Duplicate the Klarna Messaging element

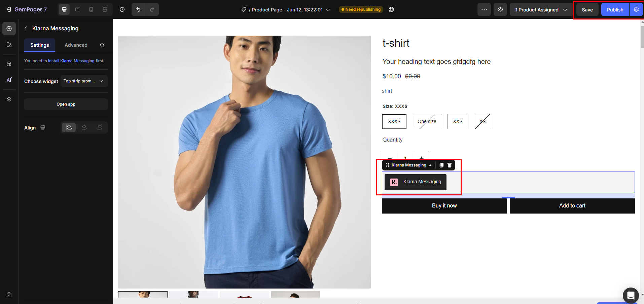pyautogui.click(x=441, y=165)
